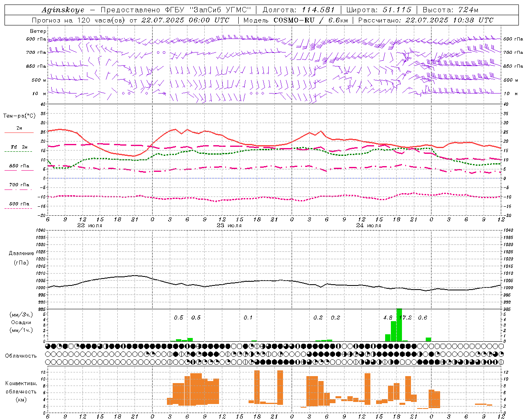The width and height of the screenshot is (525, 420).
Task: Click the left 500 м wind level label
Action: pyautogui.click(x=39, y=80)
